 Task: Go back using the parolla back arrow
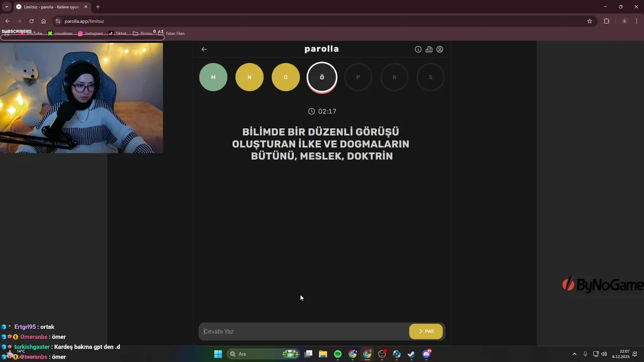pos(204,49)
